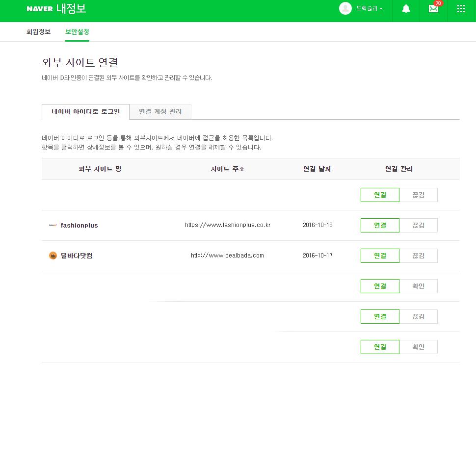Open the http://www.dealbada.com address
476x462 pixels.
point(227,256)
